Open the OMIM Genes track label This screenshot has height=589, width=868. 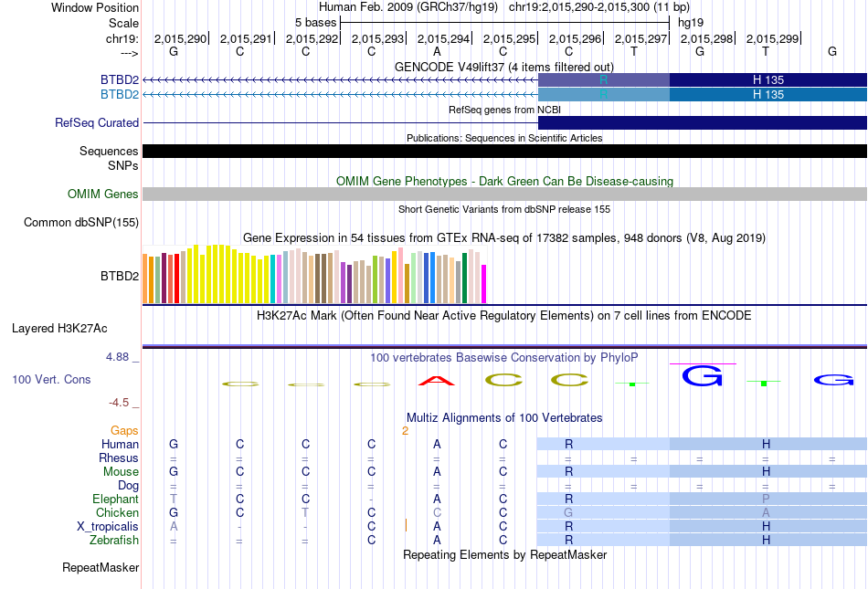(103, 195)
